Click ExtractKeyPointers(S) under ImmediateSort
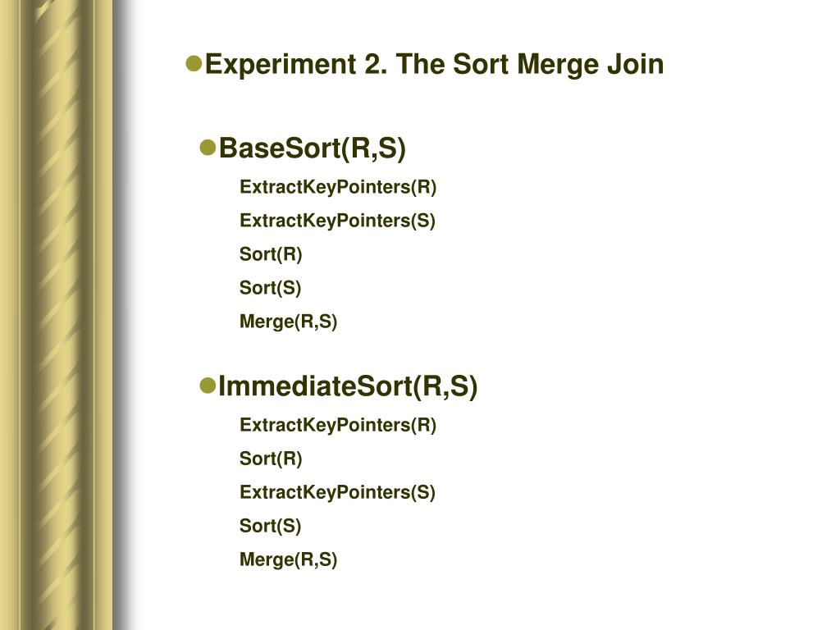840x630 pixels. [337, 492]
